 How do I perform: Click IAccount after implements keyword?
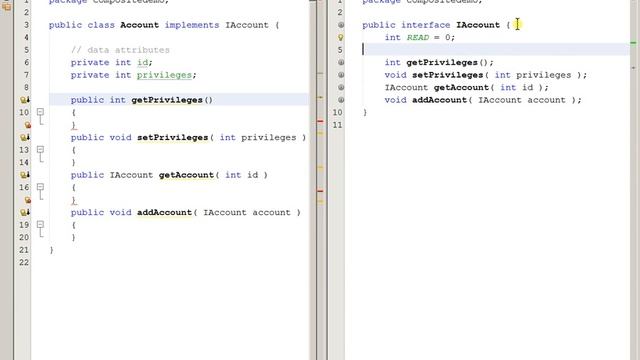coord(247,25)
